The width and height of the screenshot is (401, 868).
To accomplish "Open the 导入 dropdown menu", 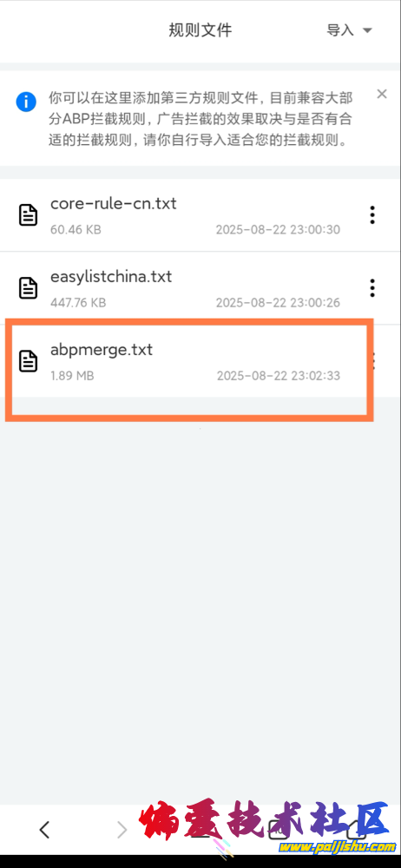I will [x=350, y=30].
